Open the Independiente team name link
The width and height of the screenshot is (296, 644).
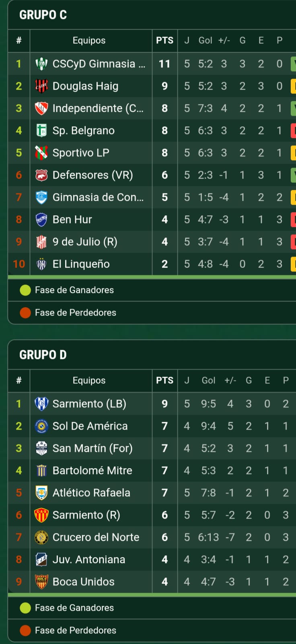98,108
